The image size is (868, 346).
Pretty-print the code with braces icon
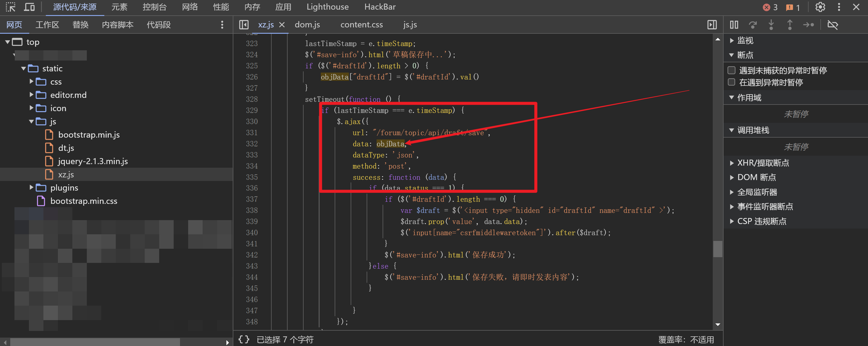pyautogui.click(x=244, y=339)
